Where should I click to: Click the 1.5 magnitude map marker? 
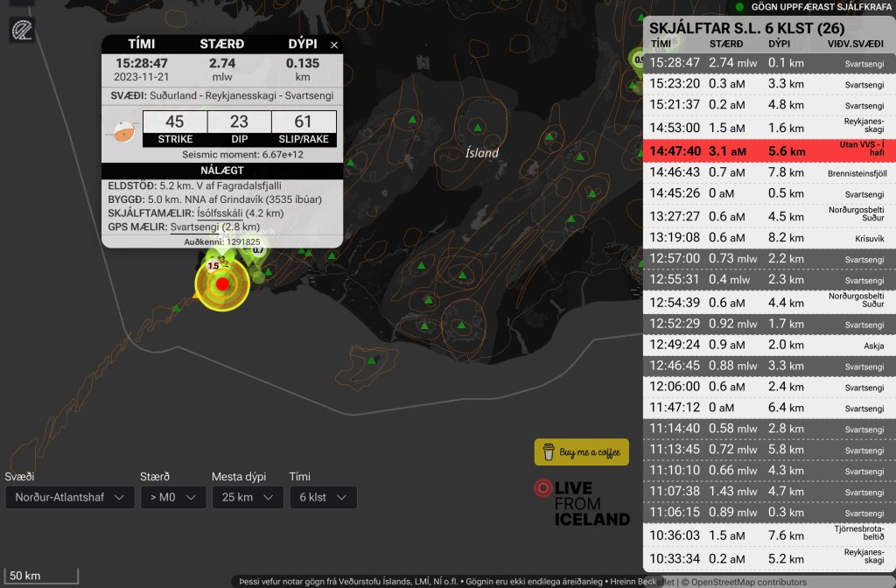(x=213, y=265)
